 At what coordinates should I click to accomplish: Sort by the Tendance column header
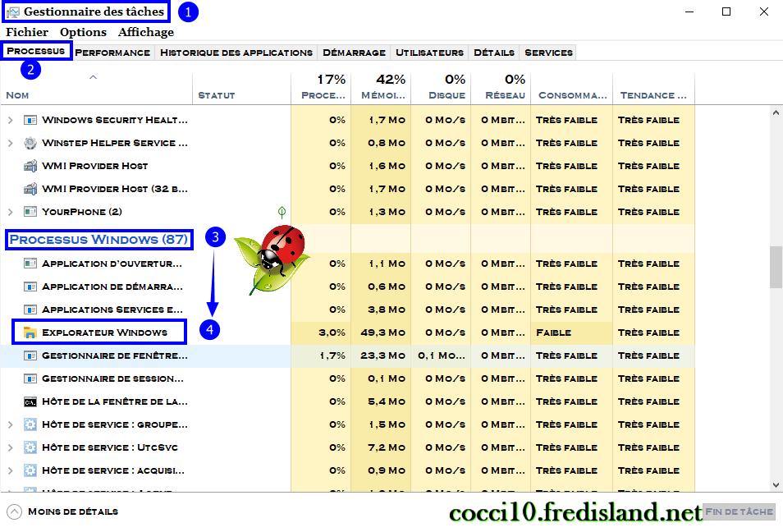tap(653, 89)
